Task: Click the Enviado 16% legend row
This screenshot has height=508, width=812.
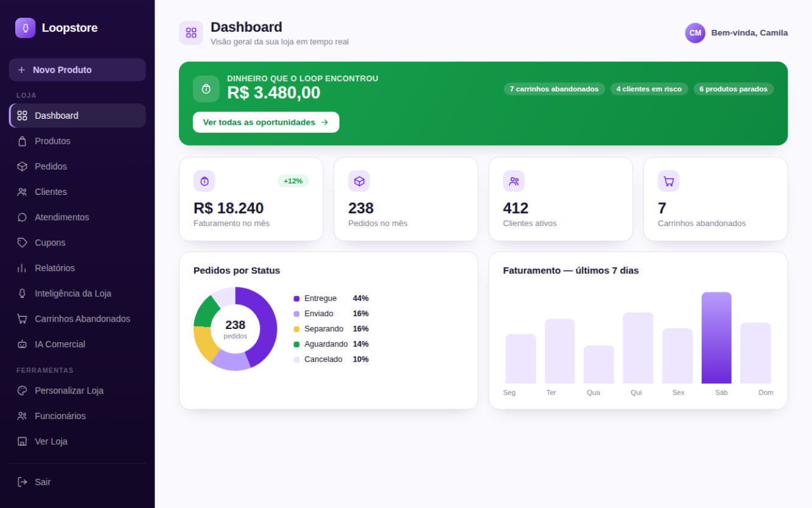Action: pyautogui.click(x=331, y=314)
